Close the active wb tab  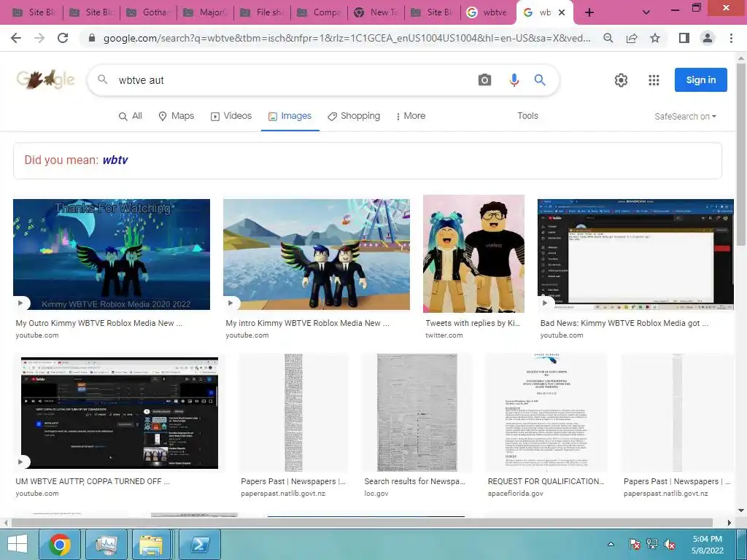[562, 12]
